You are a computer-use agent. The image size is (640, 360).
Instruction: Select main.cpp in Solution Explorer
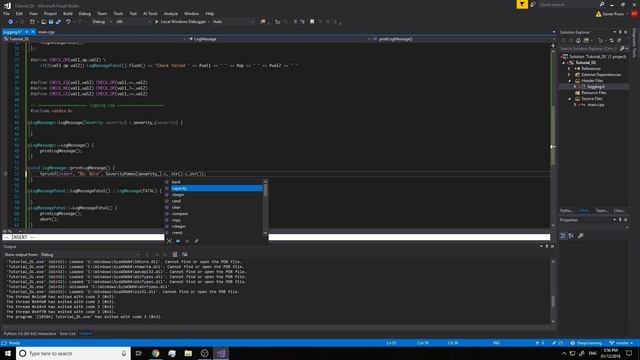click(596, 105)
